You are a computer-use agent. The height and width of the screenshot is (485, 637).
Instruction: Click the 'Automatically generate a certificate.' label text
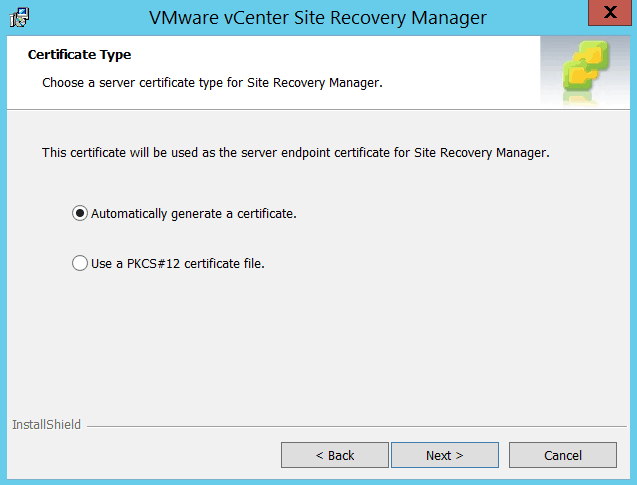193,213
